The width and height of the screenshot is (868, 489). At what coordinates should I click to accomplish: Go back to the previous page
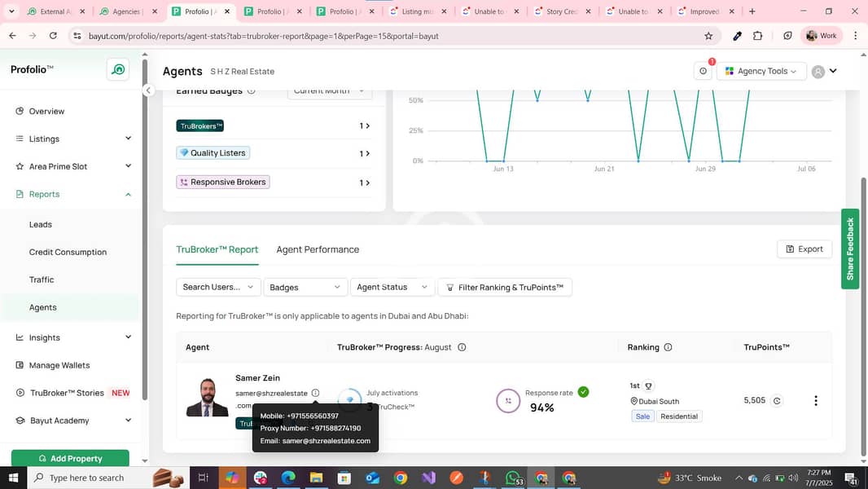coord(13,35)
